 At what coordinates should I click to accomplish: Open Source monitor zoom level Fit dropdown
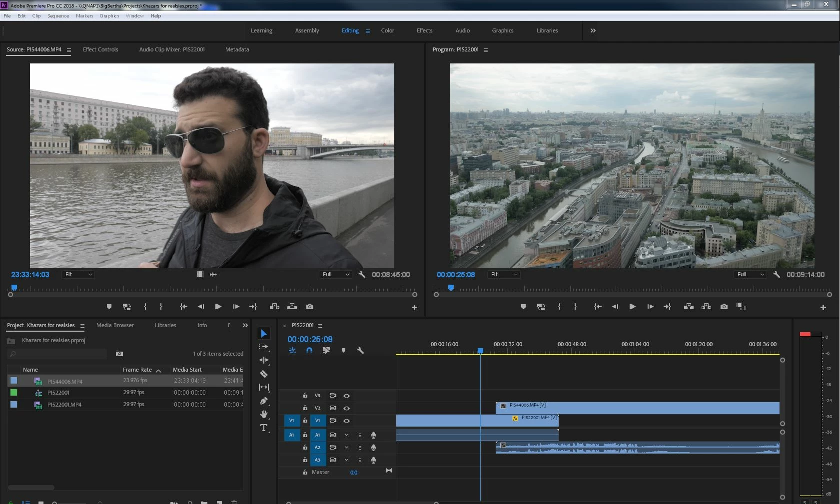click(78, 274)
